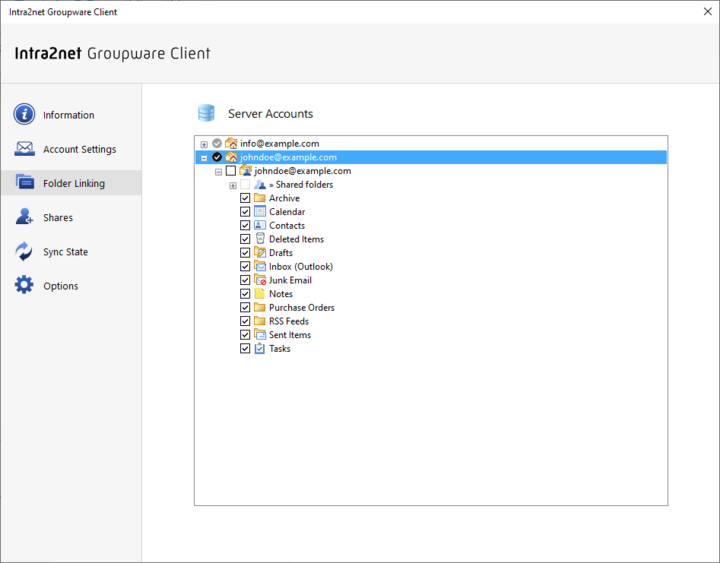This screenshot has width=720, height=563.
Task: Check the nested johndoe@example.com mailbox checkbox
Action: (x=231, y=171)
